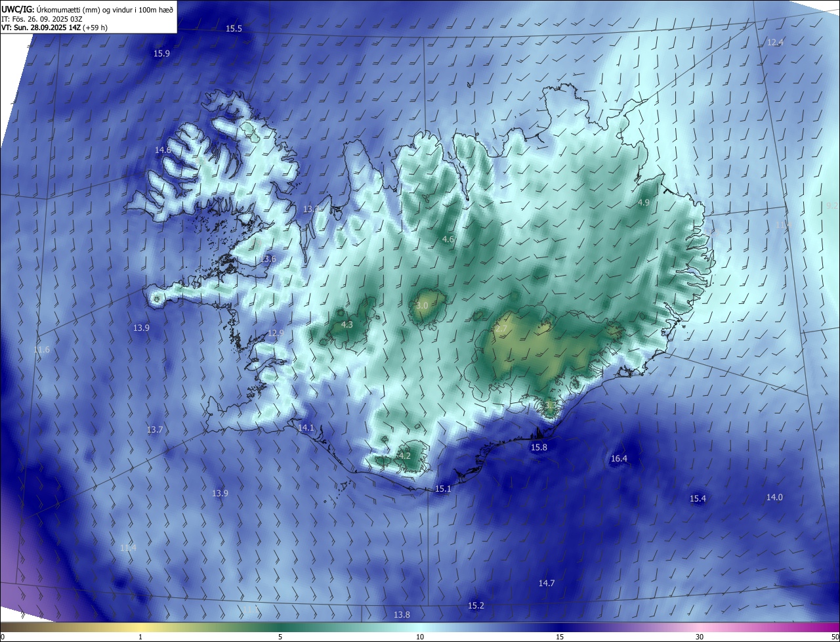Click the 13.8 value label
Image resolution: width=840 pixels, height=642 pixels.
(x=402, y=615)
